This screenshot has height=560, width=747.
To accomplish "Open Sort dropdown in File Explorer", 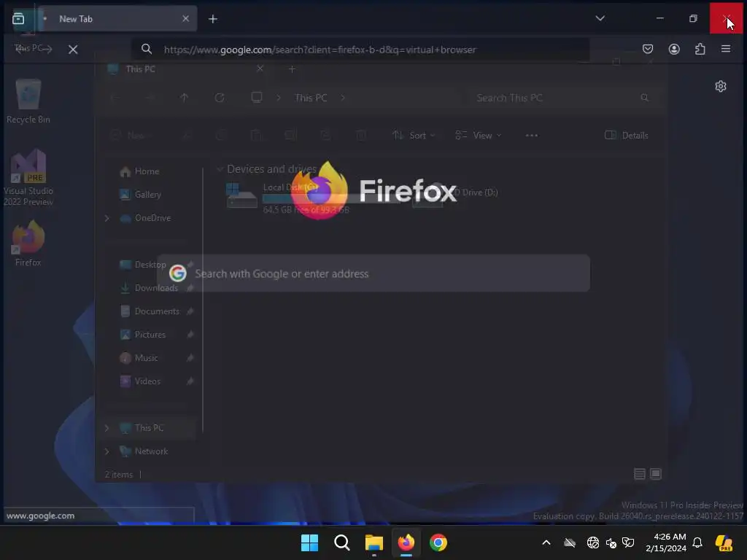I will 414,135.
